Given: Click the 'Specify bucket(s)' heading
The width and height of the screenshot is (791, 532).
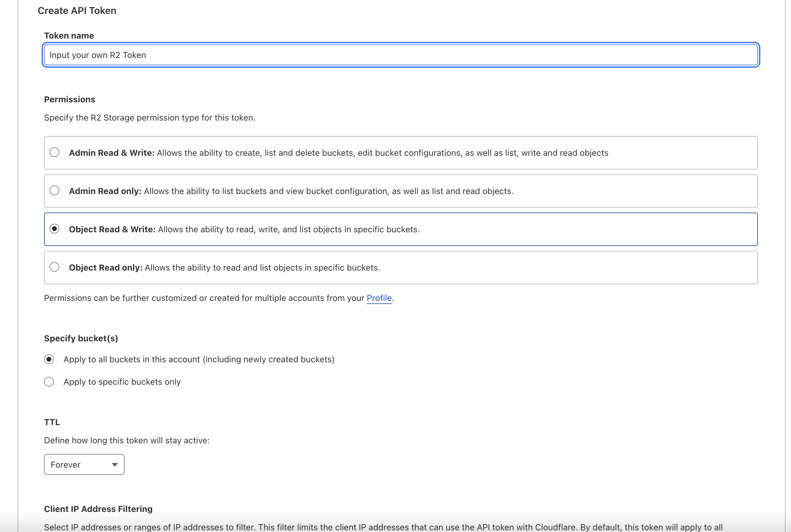Looking at the screenshot, I should 81,338.
